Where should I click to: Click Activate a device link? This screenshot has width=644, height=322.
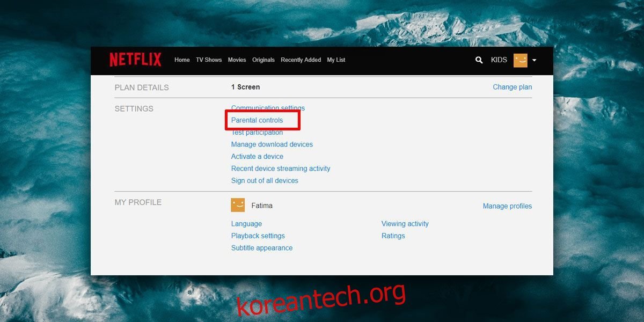pyautogui.click(x=257, y=157)
